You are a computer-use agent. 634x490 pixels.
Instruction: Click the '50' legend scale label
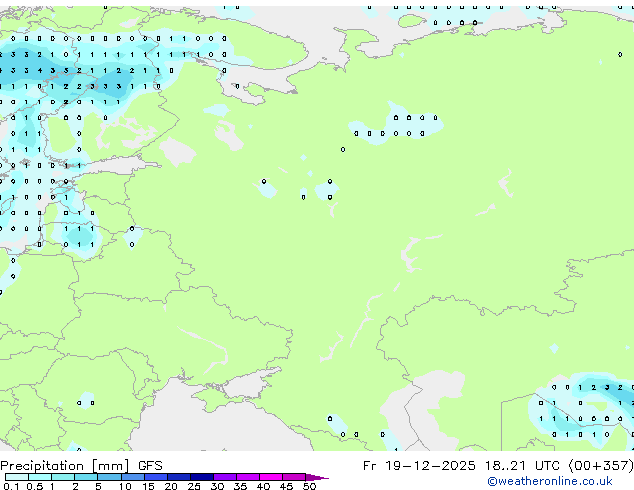pos(309,486)
